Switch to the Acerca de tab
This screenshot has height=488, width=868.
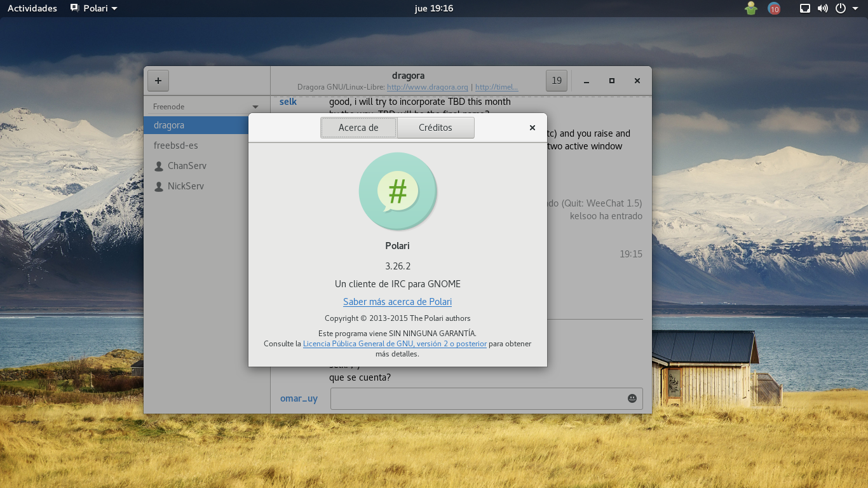tap(358, 128)
